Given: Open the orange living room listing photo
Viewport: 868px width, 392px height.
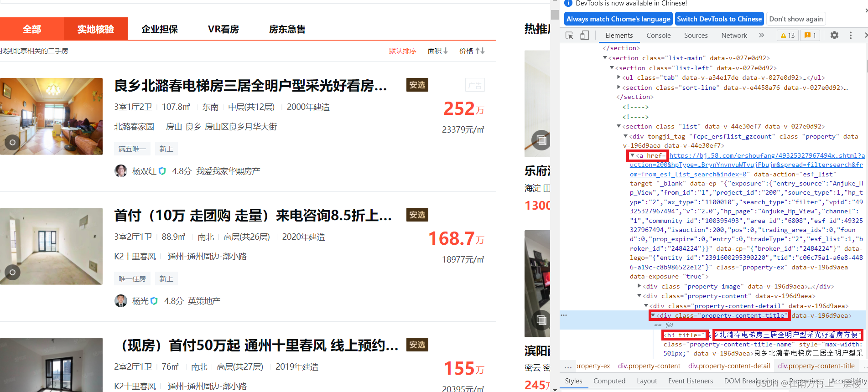Looking at the screenshot, I should pos(51,116).
